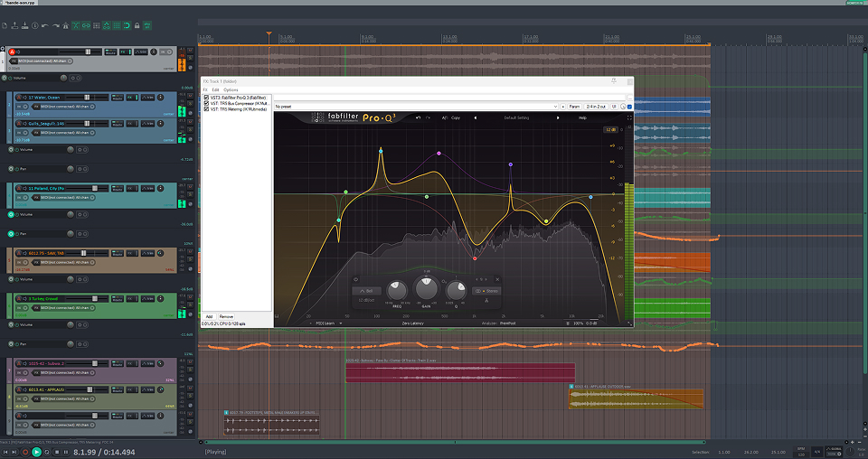Open Stereo placement dropdown in band panel
This screenshot has height=459, width=868.
(487, 291)
